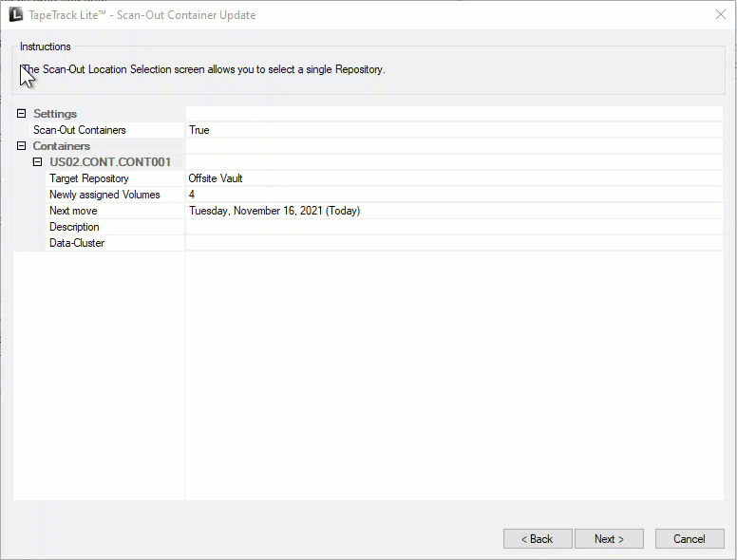Cancel the scan-out wizard
The image size is (737, 560).
[690, 539]
